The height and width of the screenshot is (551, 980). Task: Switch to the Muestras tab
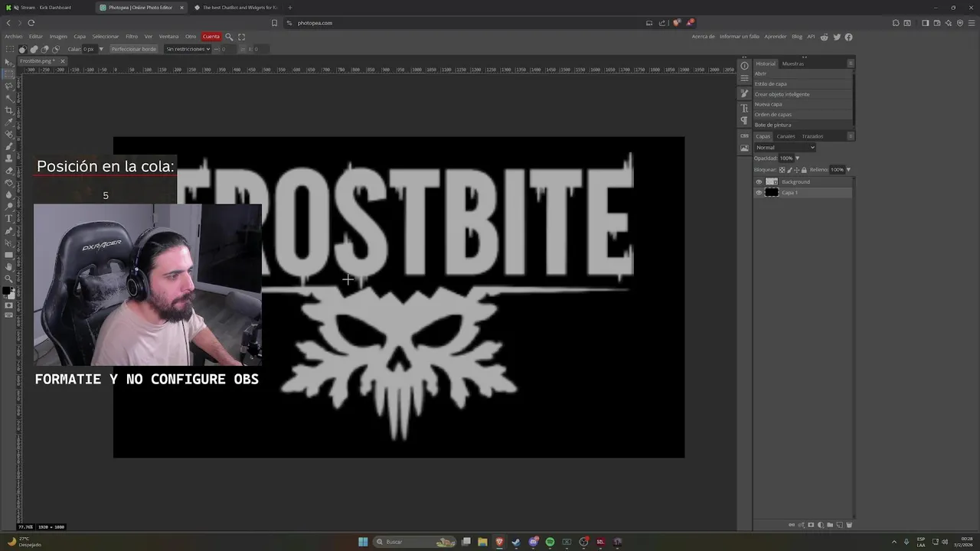coord(793,64)
